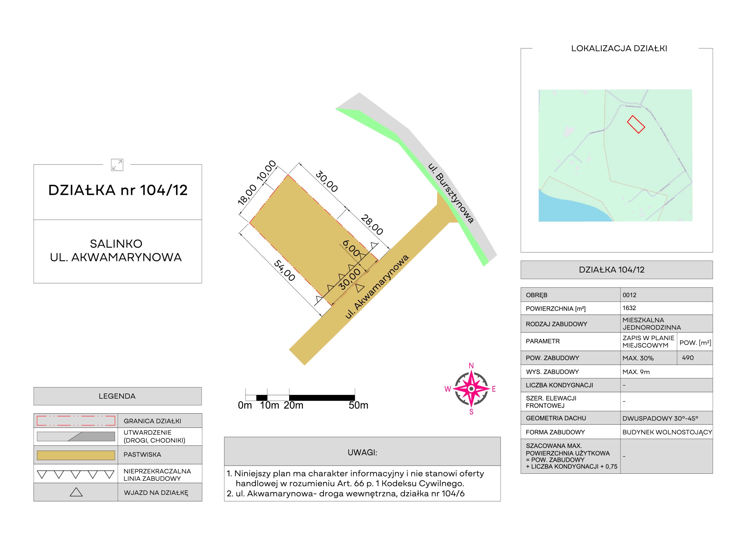Click the 50m scale bar segment
Viewport: 747px width, 560px height.
pyautogui.click(x=322, y=398)
